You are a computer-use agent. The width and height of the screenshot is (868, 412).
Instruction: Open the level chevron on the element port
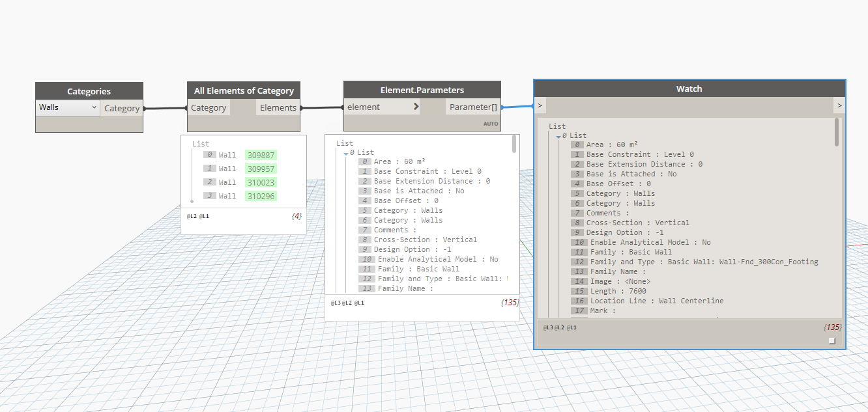(x=416, y=107)
